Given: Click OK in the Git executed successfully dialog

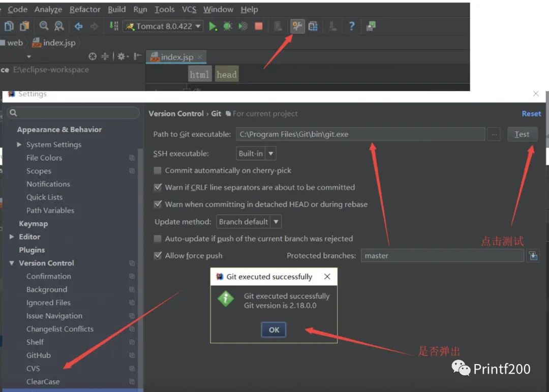Looking at the screenshot, I should [x=274, y=329].
